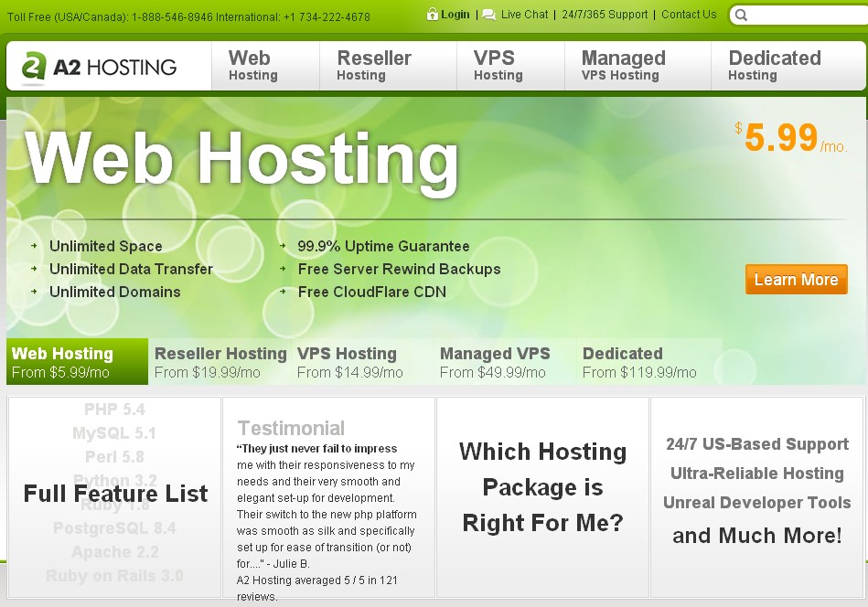
Task: Select the VPS Hosting From $14.99/mo tab
Action: click(x=362, y=361)
